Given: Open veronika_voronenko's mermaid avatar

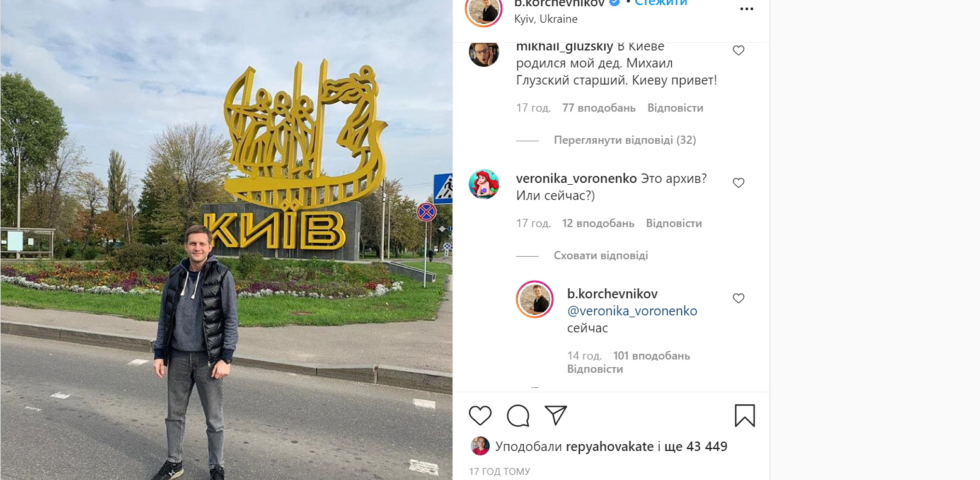Looking at the screenshot, I should [484, 184].
